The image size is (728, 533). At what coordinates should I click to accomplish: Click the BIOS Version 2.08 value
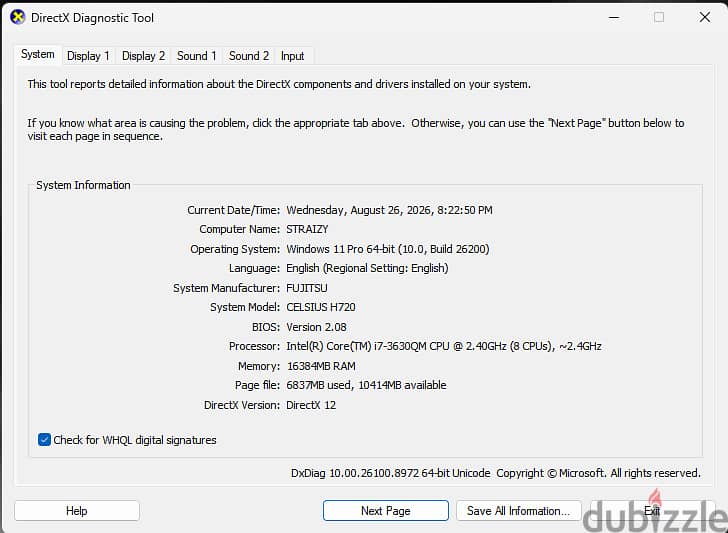[x=316, y=327]
